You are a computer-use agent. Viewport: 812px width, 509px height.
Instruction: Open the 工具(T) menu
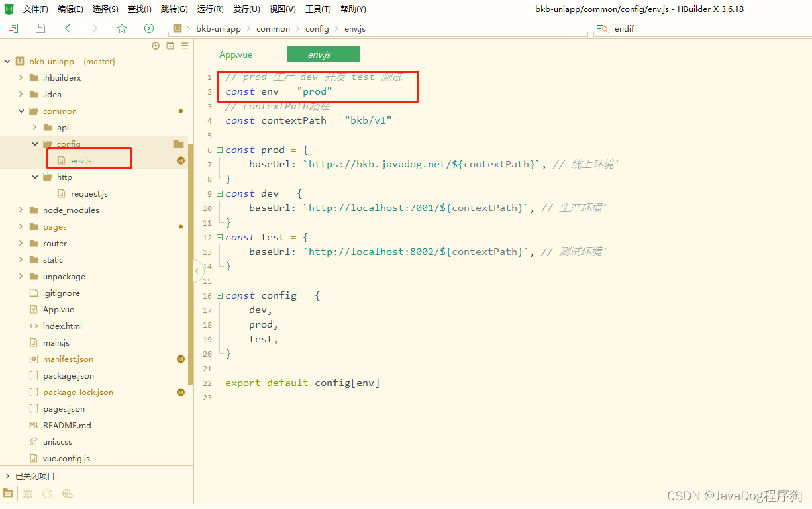318,9
